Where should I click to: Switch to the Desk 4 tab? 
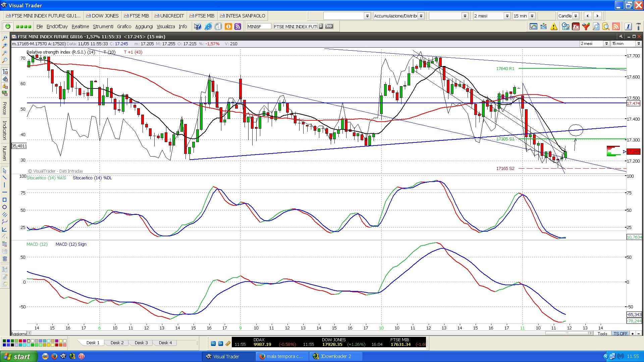[165, 343]
